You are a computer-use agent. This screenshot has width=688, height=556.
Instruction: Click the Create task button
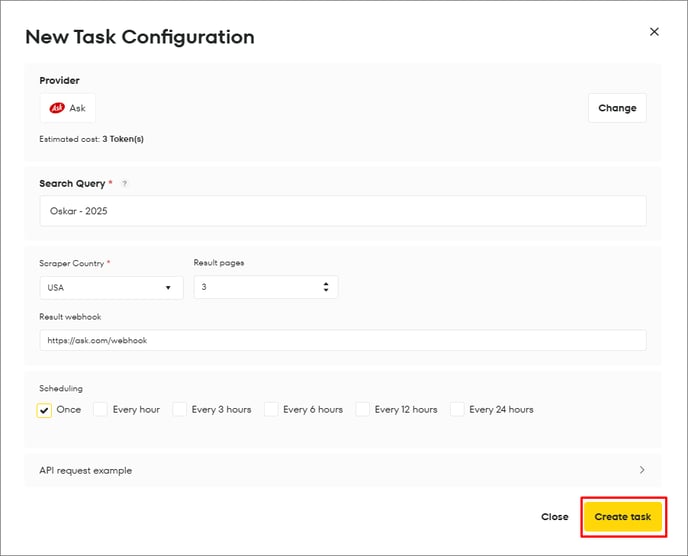point(623,517)
